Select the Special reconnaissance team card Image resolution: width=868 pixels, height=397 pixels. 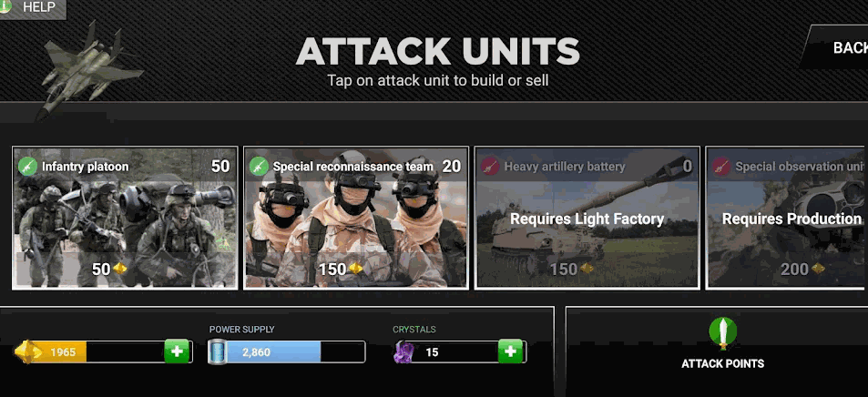tap(356, 218)
